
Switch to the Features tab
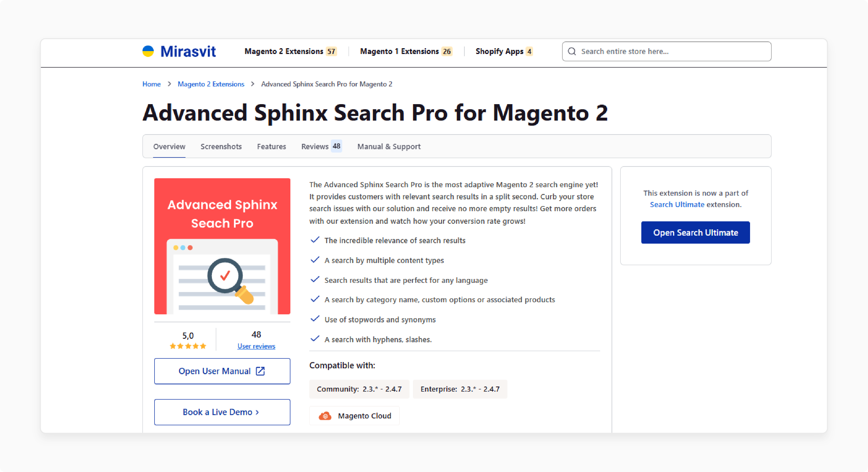271,146
